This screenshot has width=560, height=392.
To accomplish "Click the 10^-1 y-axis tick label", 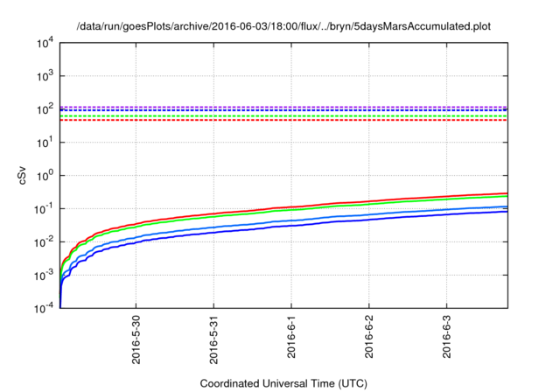I will click(x=41, y=209).
